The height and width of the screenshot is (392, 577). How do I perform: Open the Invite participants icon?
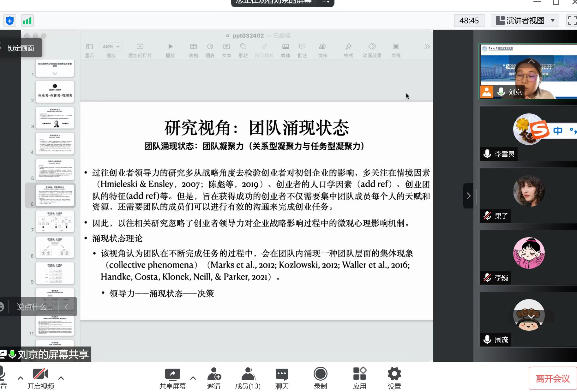(214, 377)
